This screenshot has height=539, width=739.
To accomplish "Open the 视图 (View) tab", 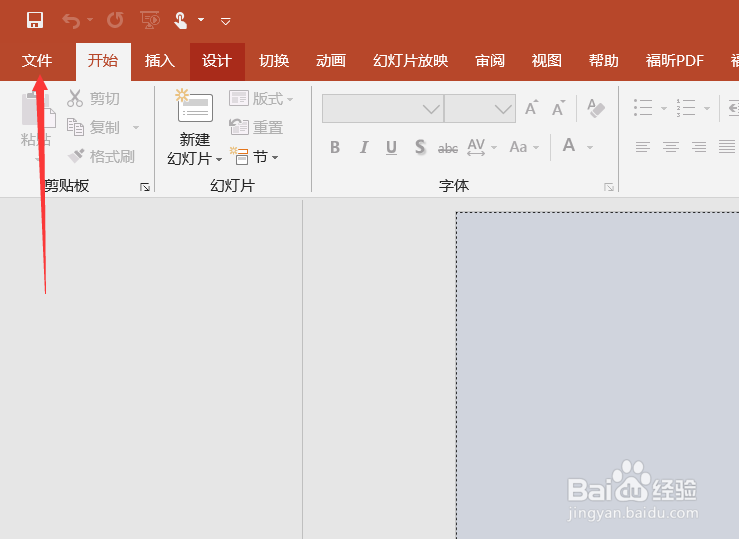I will pyautogui.click(x=547, y=61).
